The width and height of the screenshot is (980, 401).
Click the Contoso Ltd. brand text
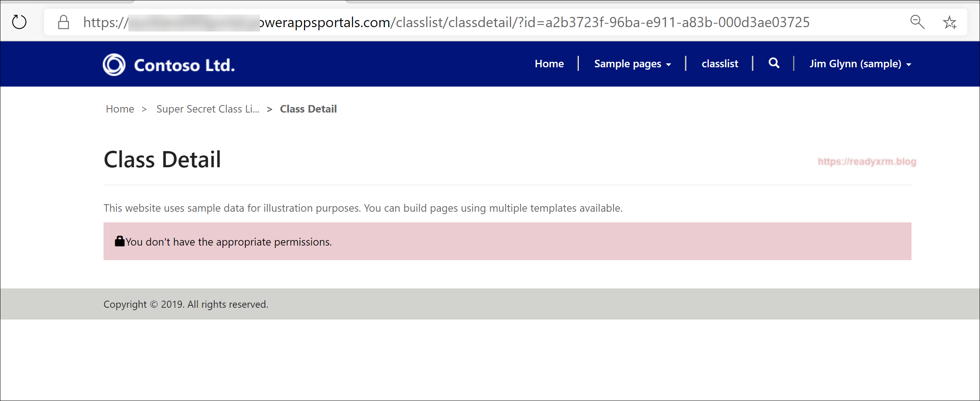point(184,65)
